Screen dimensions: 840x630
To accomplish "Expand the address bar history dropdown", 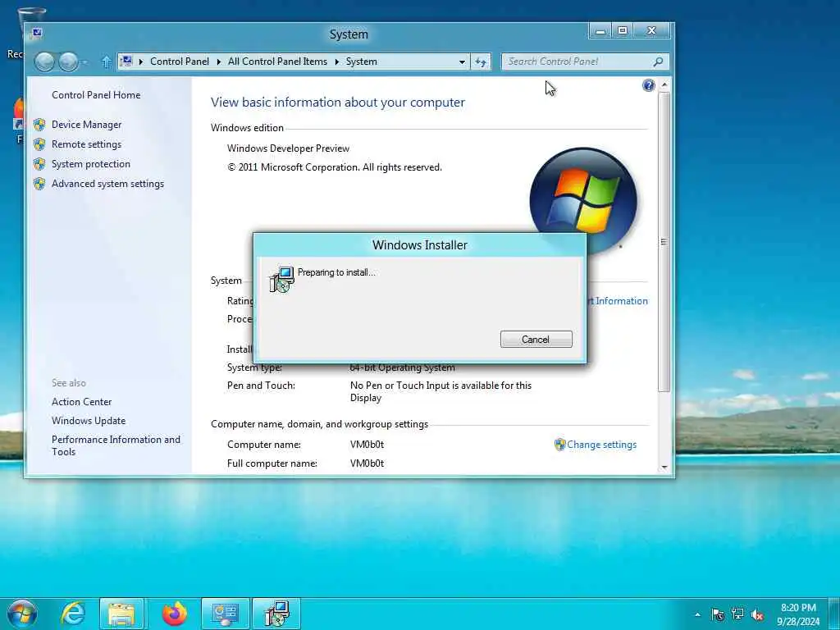I will [x=462, y=62].
